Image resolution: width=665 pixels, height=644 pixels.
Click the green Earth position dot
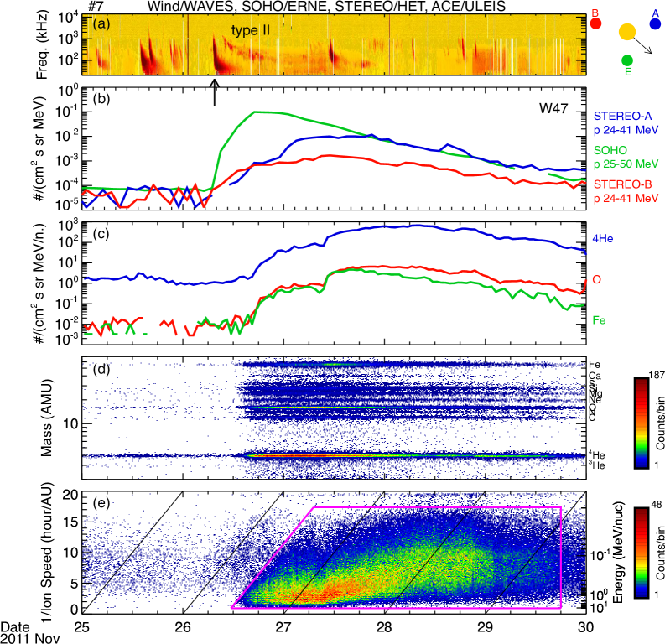(x=627, y=60)
